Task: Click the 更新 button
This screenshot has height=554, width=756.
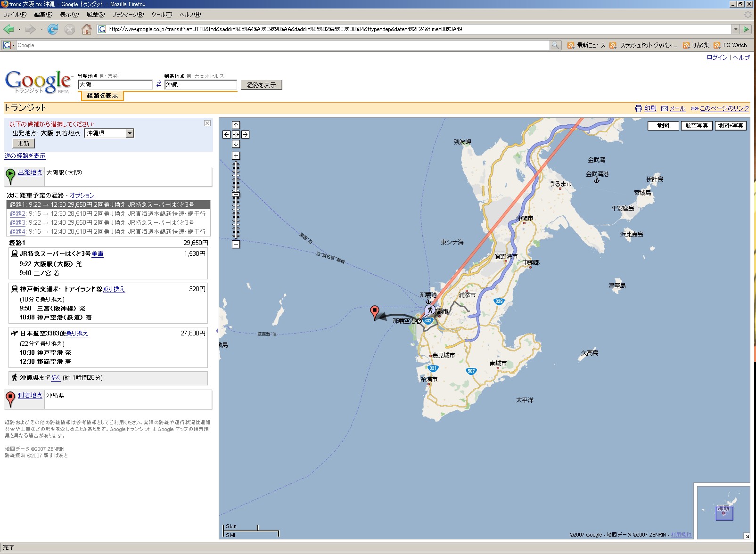Action: [24, 144]
